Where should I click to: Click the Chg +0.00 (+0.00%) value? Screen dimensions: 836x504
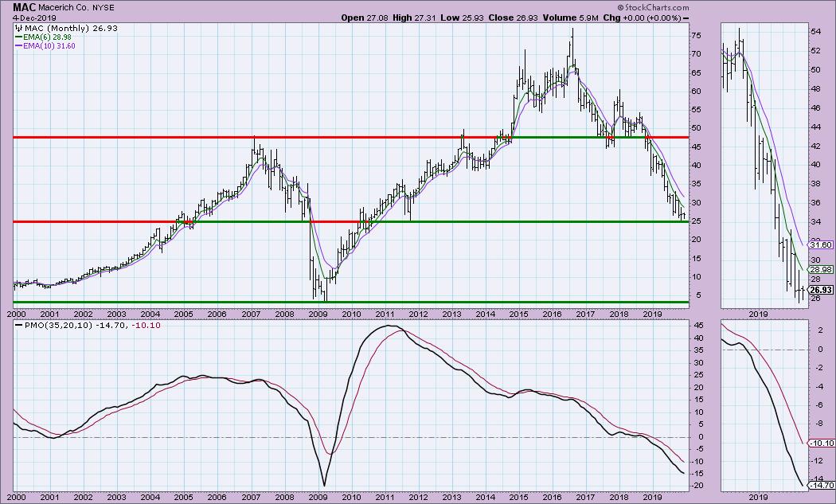tap(642, 18)
